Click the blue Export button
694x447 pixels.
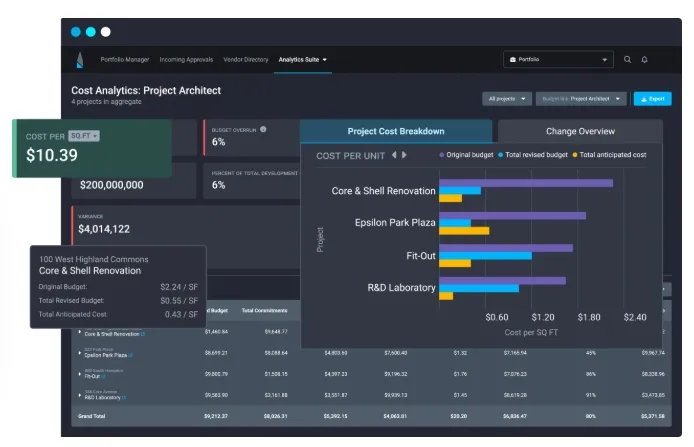click(652, 99)
